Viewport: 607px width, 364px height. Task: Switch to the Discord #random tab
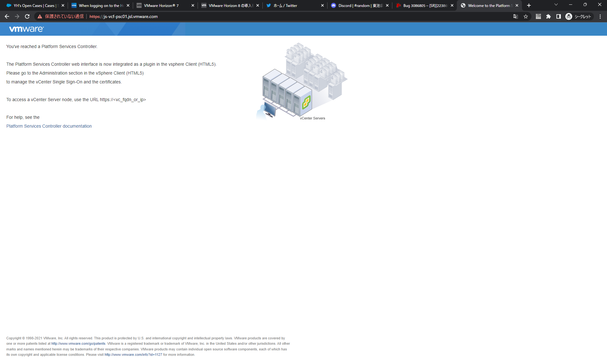[x=357, y=5]
